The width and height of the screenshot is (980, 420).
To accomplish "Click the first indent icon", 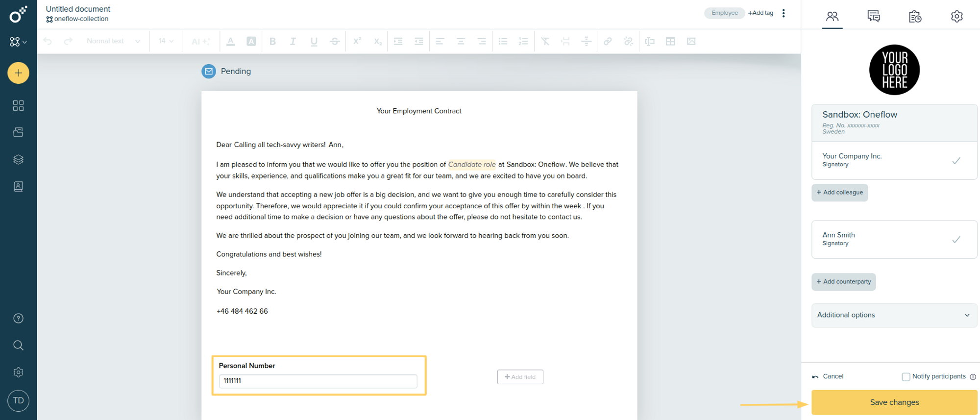I will [x=398, y=41].
